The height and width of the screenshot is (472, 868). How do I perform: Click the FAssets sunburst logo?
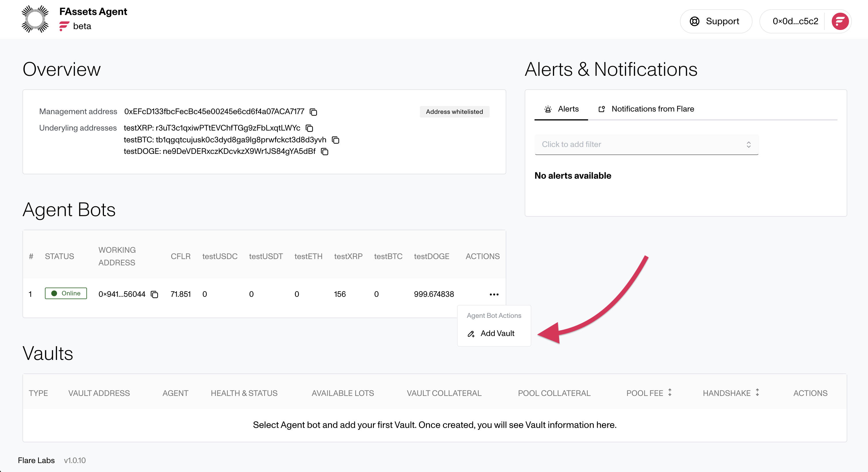pos(35,19)
